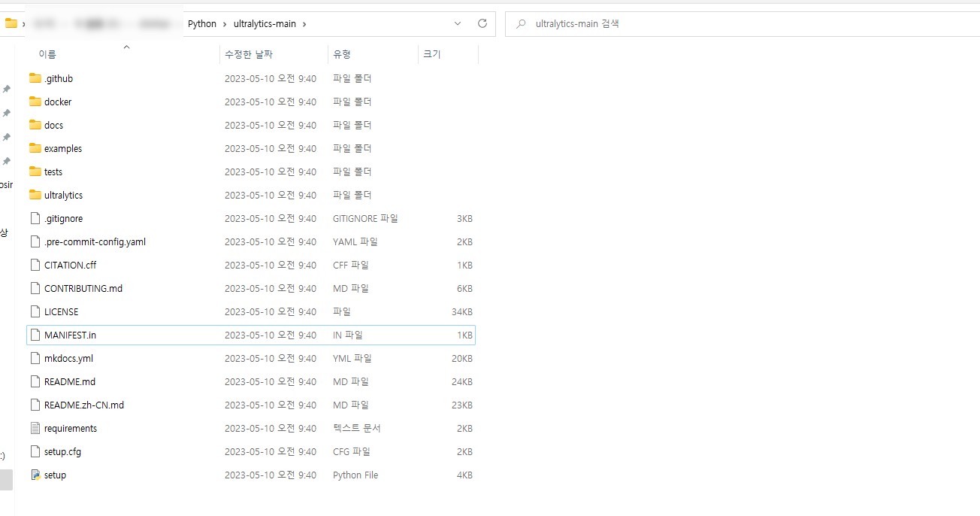
Task: Select the CITATION.cff file name
Action: 71,265
